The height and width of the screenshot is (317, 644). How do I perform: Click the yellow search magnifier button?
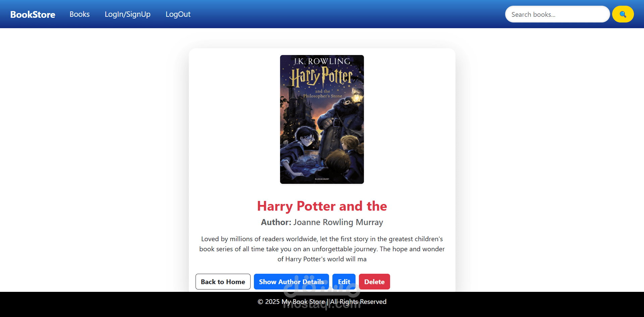tap(623, 14)
